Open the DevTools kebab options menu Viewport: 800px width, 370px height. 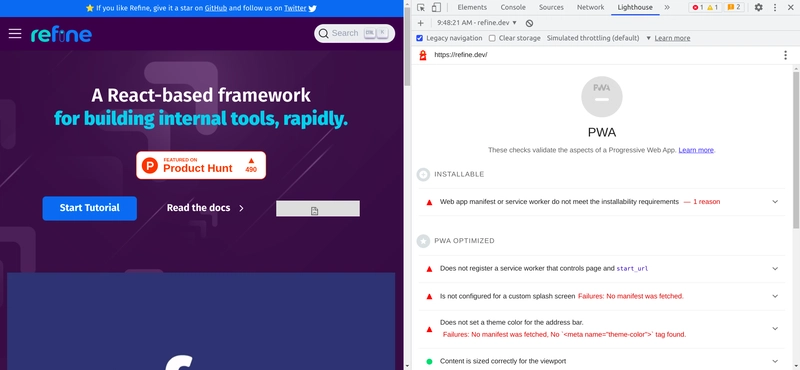(x=775, y=7)
